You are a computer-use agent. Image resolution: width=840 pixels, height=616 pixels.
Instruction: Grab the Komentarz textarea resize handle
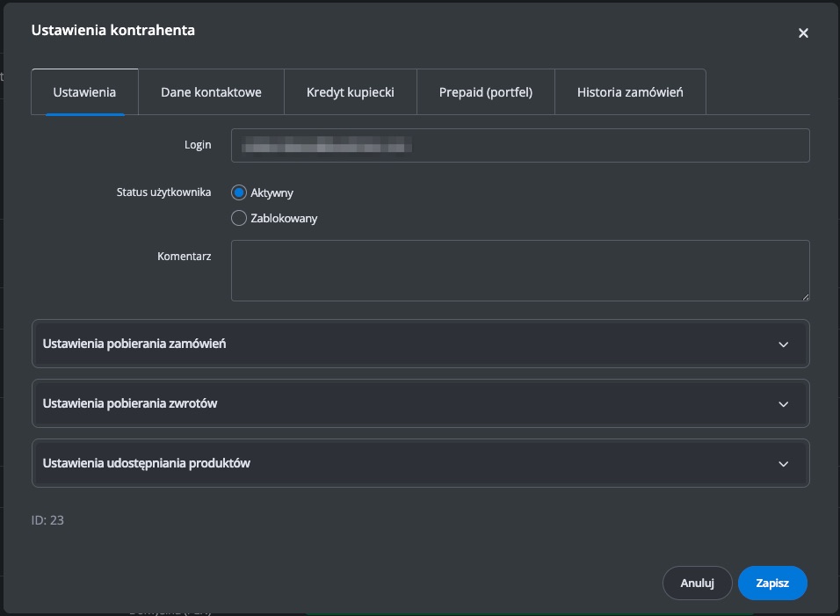pyautogui.click(x=804, y=296)
